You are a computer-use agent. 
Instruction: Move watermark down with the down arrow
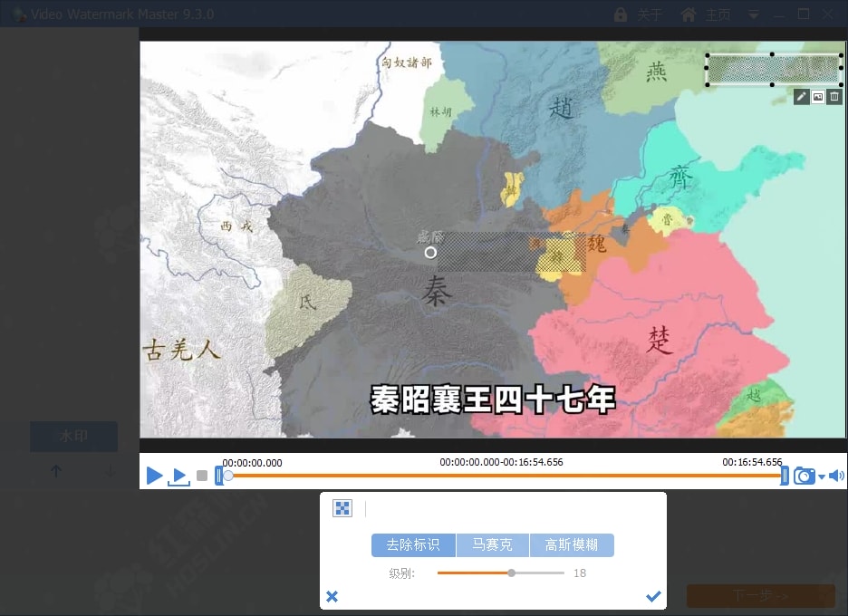point(111,471)
